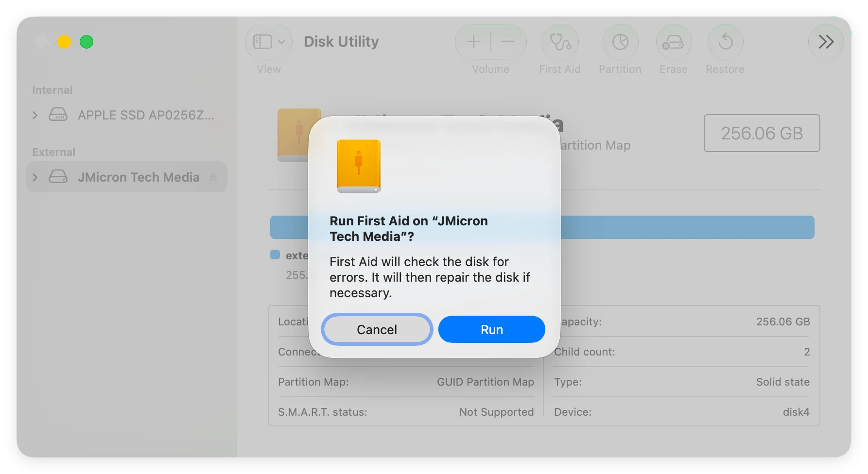Expand the JMicron Tech Media tree
Viewport: 868px width, 474px height.
35,177
